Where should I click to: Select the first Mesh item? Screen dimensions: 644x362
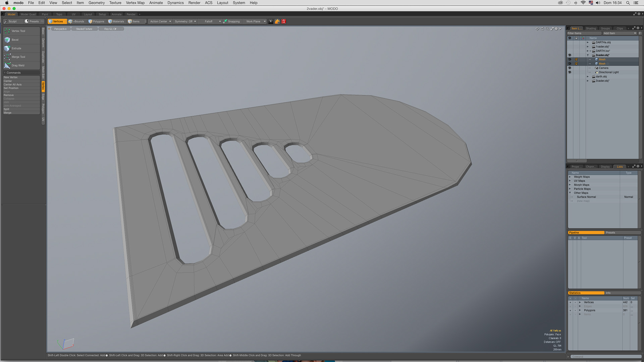point(602,59)
